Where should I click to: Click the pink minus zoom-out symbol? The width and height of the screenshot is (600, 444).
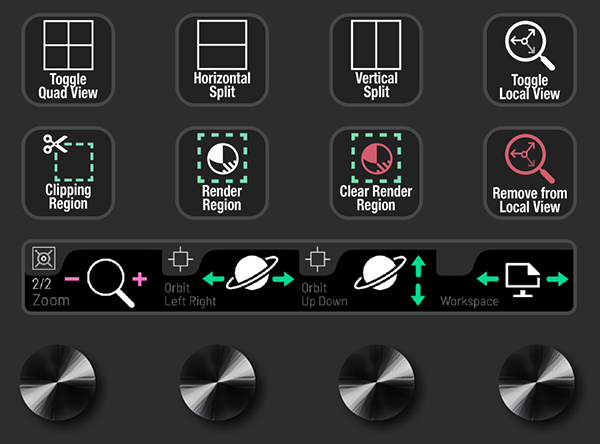click(x=72, y=279)
